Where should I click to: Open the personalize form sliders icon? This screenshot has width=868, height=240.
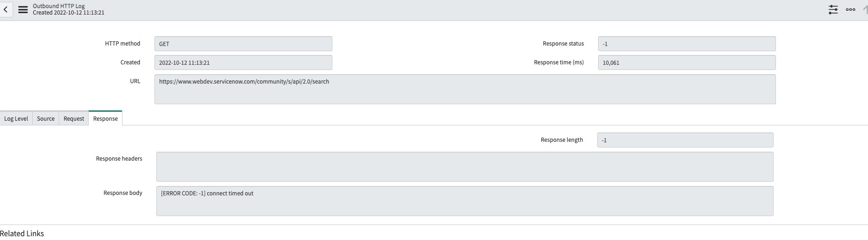pos(833,9)
